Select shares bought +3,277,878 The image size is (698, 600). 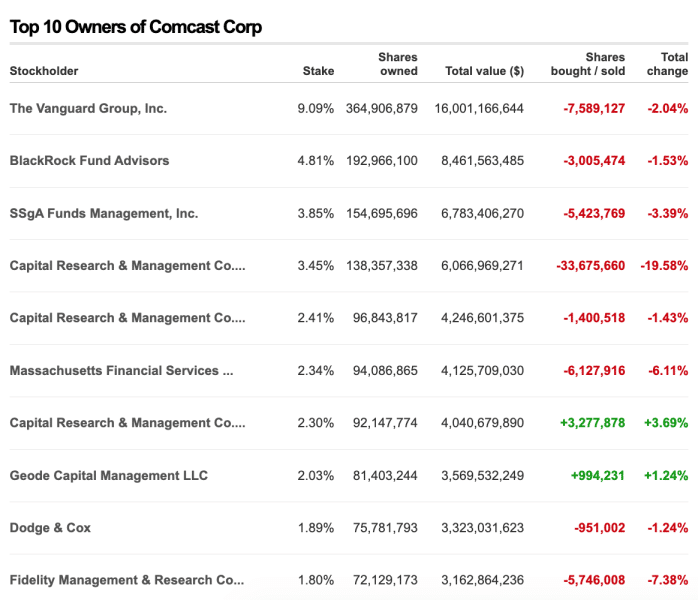click(x=592, y=423)
